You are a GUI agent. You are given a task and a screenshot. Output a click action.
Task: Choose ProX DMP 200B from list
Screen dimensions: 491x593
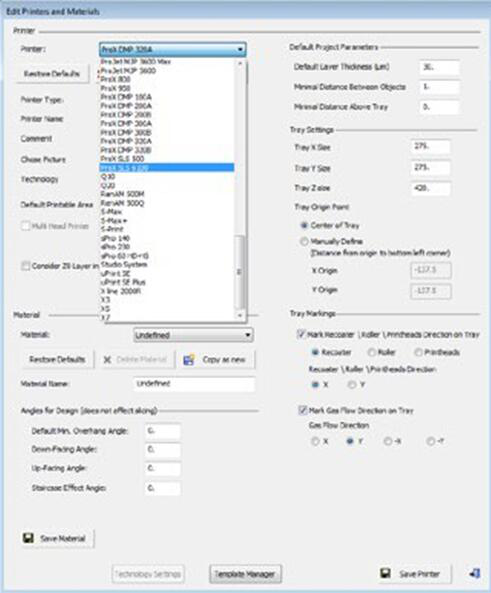167,115
